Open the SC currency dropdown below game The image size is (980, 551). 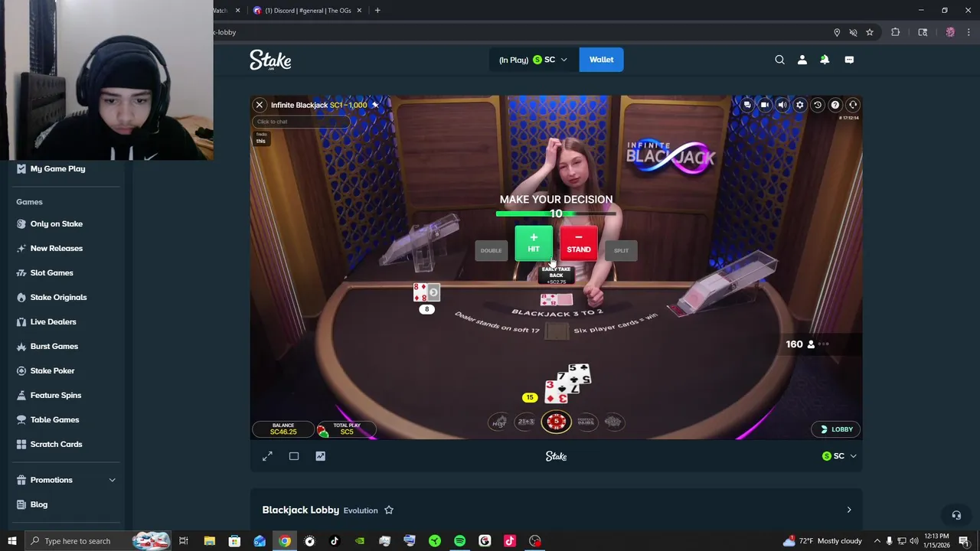point(839,456)
